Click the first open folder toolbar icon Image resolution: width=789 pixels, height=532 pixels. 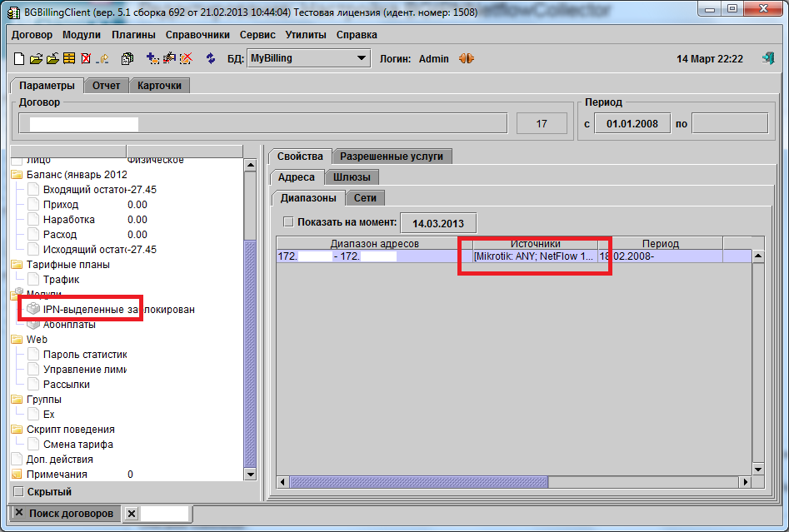[36, 59]
